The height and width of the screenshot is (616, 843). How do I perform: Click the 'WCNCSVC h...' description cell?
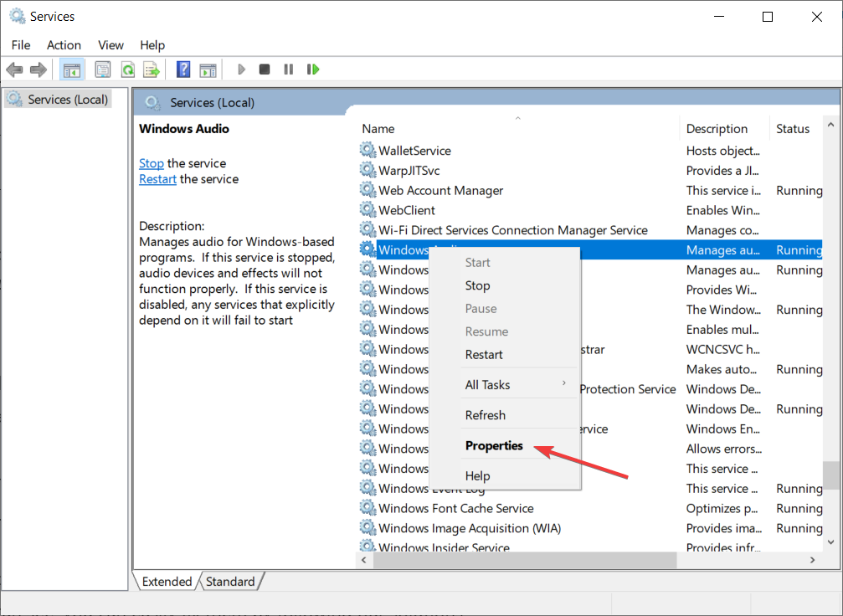[722, 349]
